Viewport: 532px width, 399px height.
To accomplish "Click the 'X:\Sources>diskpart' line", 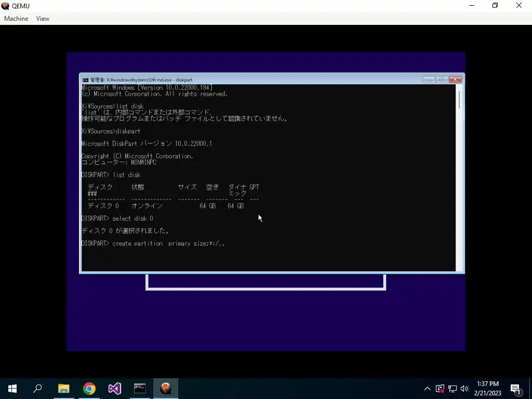I will tap(111, 131).
